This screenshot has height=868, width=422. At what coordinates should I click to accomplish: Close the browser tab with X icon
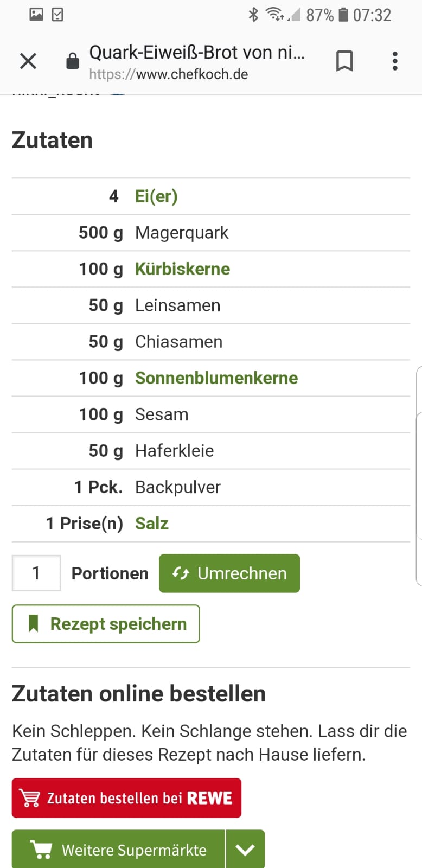[x=28, y=61]
